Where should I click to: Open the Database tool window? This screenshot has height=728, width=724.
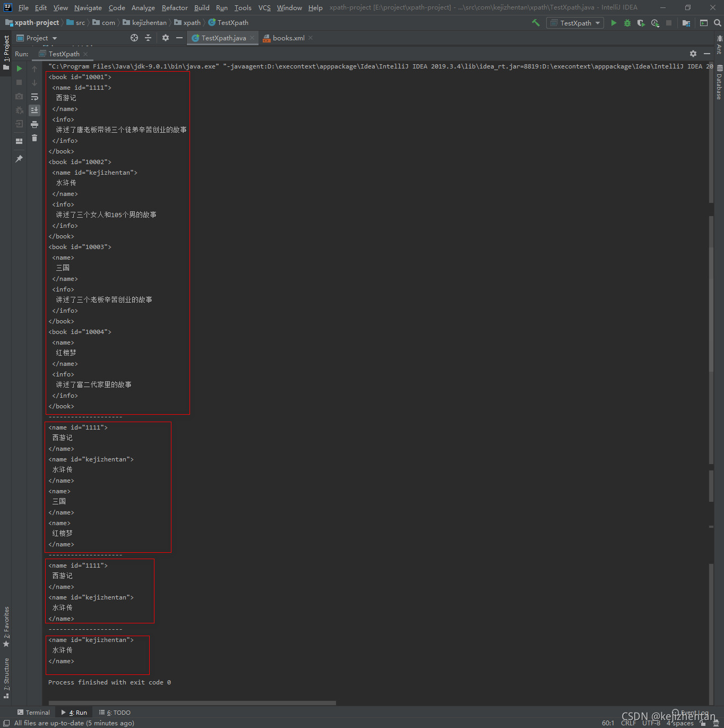pyautogui.click(x=719, y=82)
